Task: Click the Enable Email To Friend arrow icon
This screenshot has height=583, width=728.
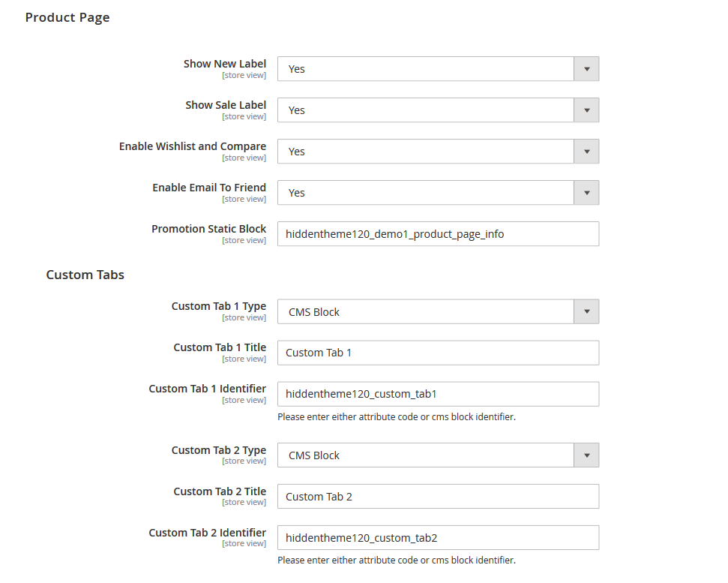Action: pos(587,192)
